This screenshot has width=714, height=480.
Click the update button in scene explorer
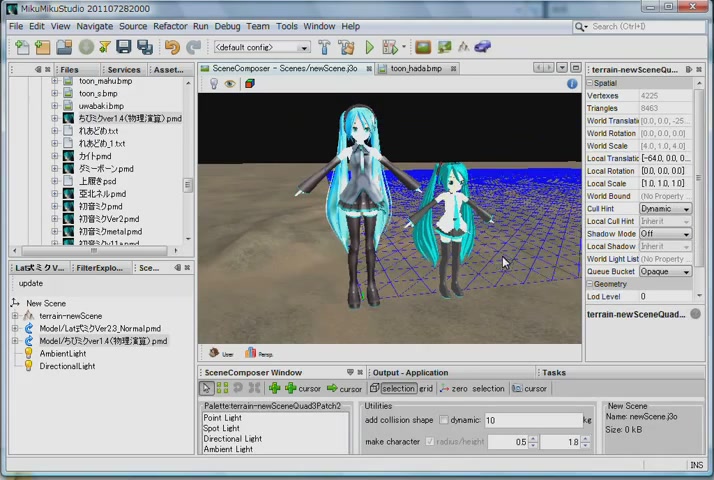[x=31, y=283]
